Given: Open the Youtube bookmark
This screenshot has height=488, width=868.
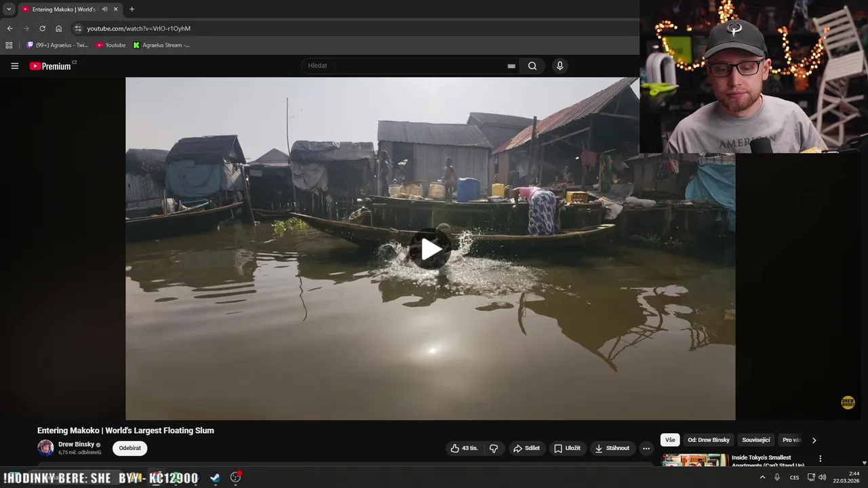Looking at the screenshot, I should click(x=111, y=45).
